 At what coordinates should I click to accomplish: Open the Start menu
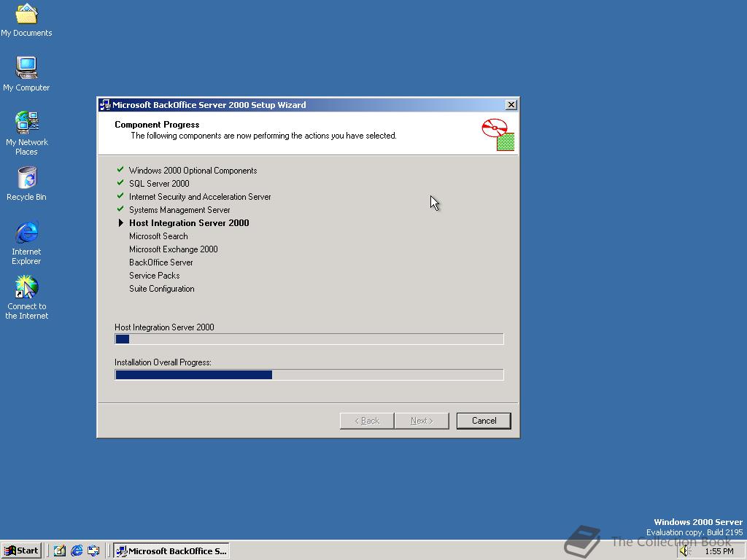coord(21,551)
